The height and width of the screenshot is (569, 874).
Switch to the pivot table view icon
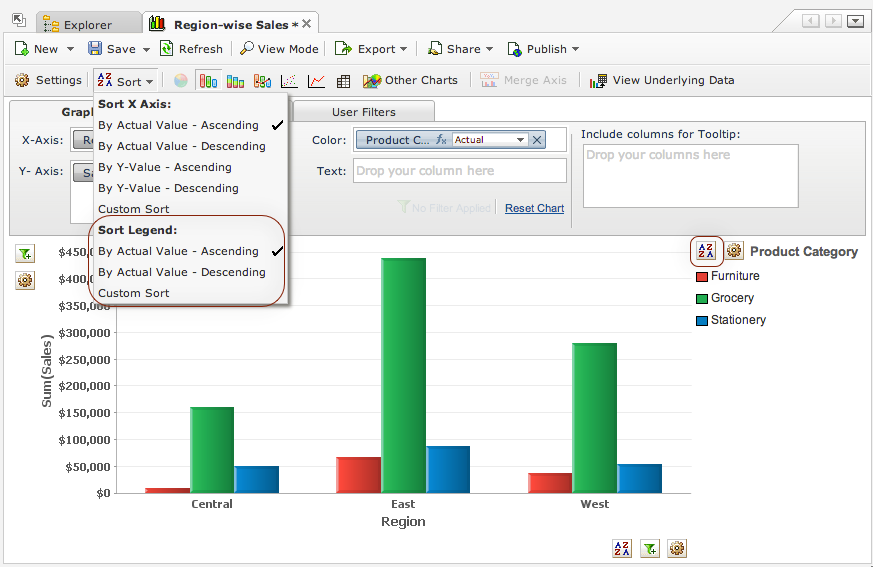pos(343,81)
